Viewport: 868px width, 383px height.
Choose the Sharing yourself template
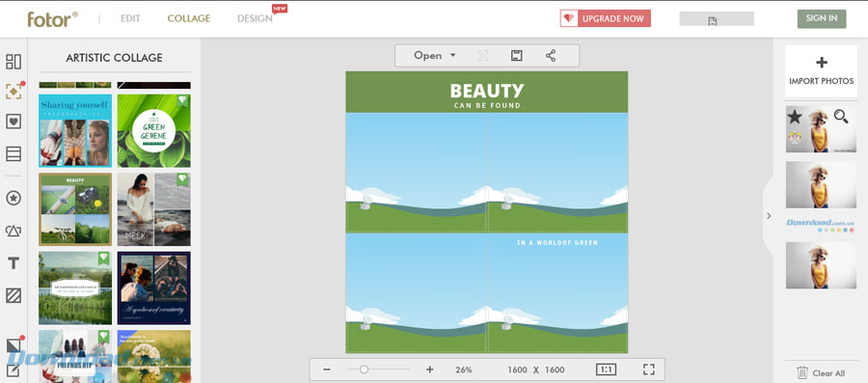(75, 130)
